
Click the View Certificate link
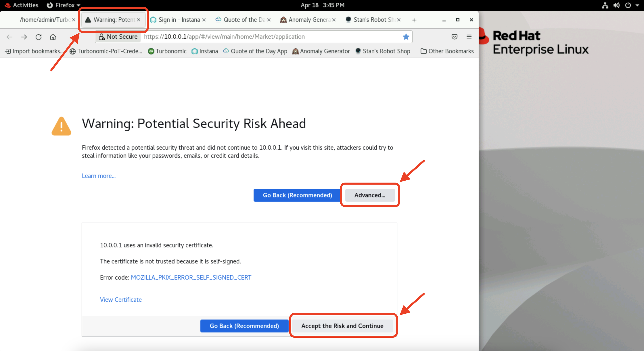(x=121, y=299)
